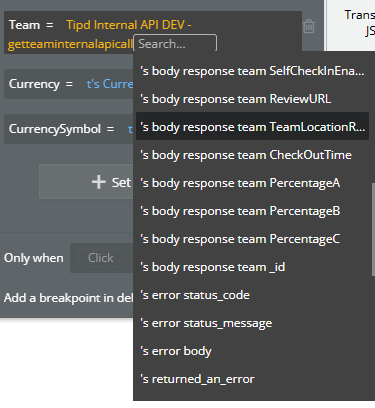The width and height of the screenshot is (375, 408).
Task: Pick highlighted TeamLocationR option
Action: tap(252, 126)
